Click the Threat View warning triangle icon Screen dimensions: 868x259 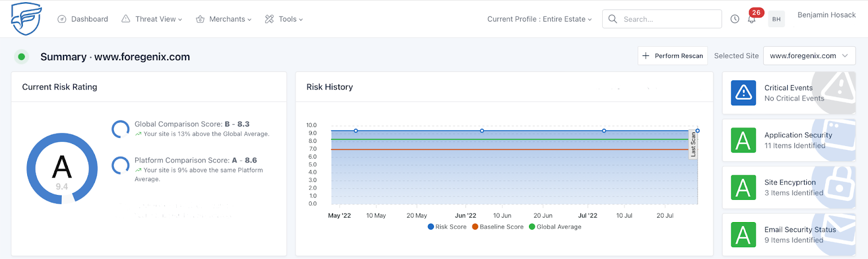pyautogui.click(x=126, y=19)
